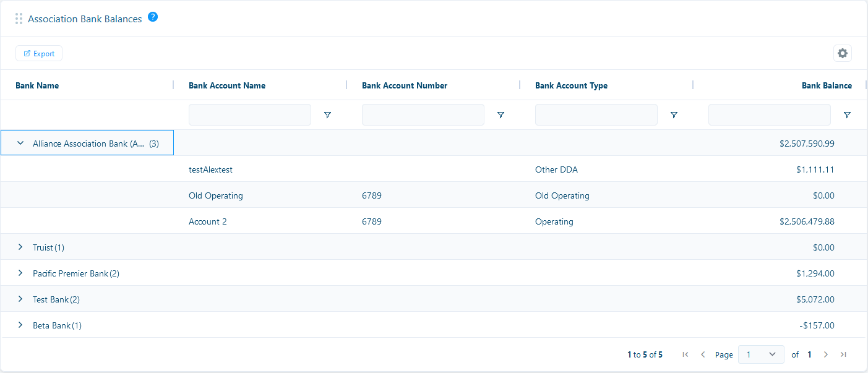Expand the Truist group
This screenshot has width=868, height=373.
tap(20, 247)
